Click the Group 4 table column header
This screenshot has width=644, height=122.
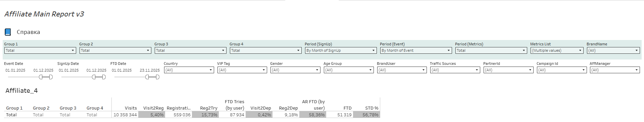pyautogui.click(x=95, y=108)
